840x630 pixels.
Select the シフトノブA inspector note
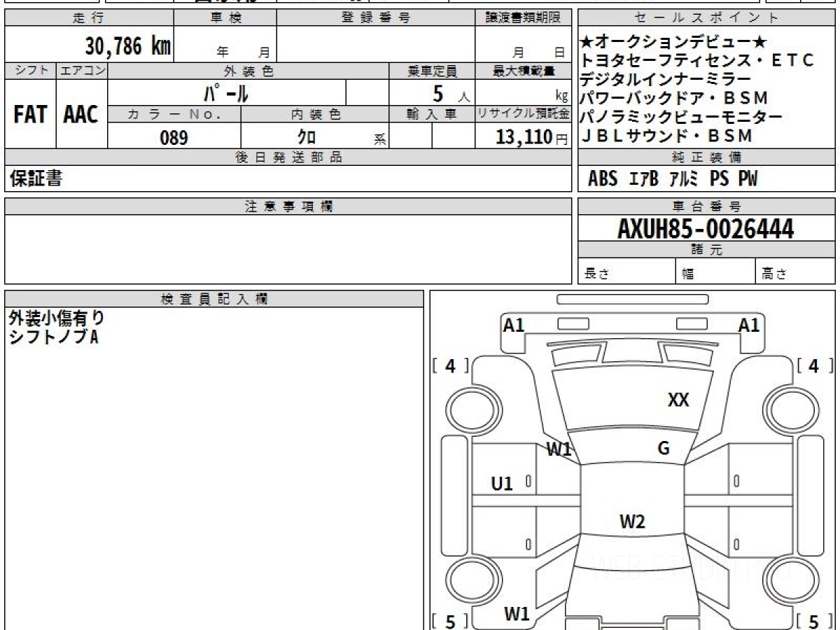pyautogui.click(x=54, y=337)
